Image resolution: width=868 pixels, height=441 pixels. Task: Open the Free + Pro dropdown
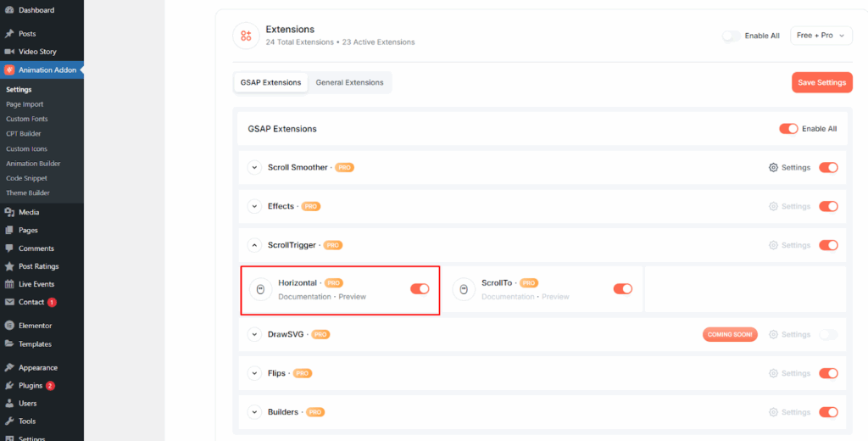coord(820,36)
